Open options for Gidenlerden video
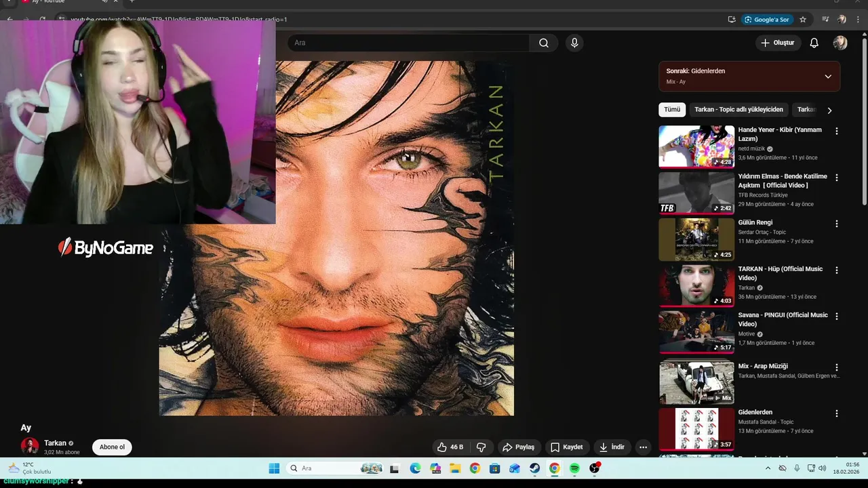The height and width of the screenshot is (488, 868). (x=836, y=413)
